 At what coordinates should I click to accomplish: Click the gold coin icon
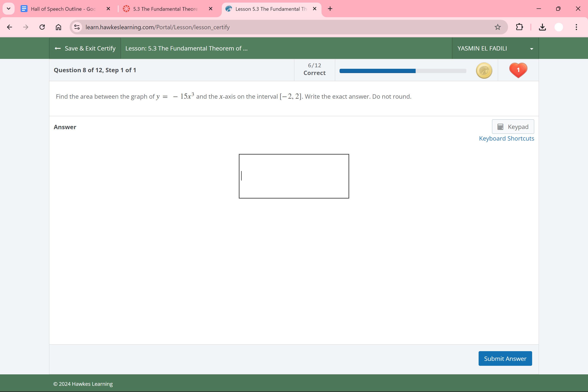[484, 70]
